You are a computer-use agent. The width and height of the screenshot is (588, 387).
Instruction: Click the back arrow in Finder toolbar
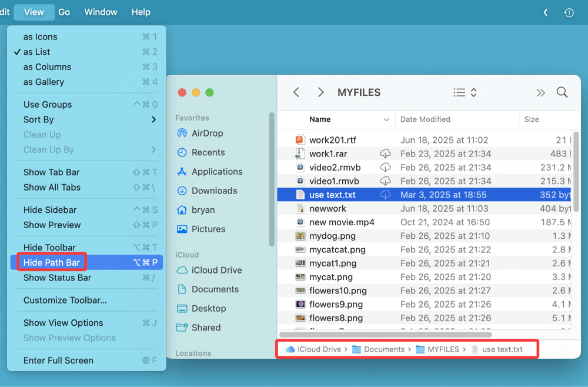[x=296, y=92]
